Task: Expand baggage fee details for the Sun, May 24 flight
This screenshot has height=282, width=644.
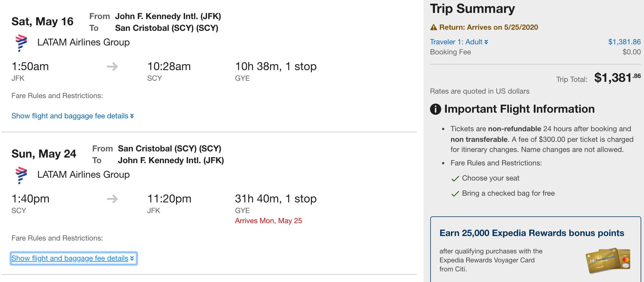Action: pyautogui.click(x=72, y=258)
